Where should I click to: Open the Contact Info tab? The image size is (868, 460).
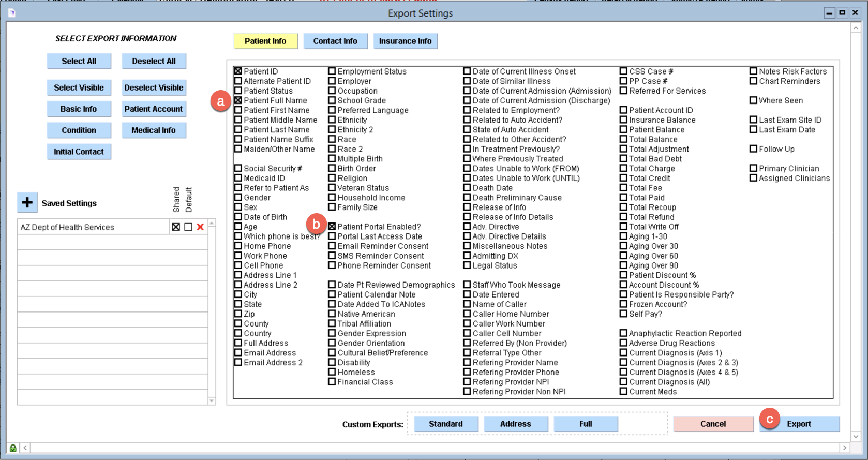[335, 41]
